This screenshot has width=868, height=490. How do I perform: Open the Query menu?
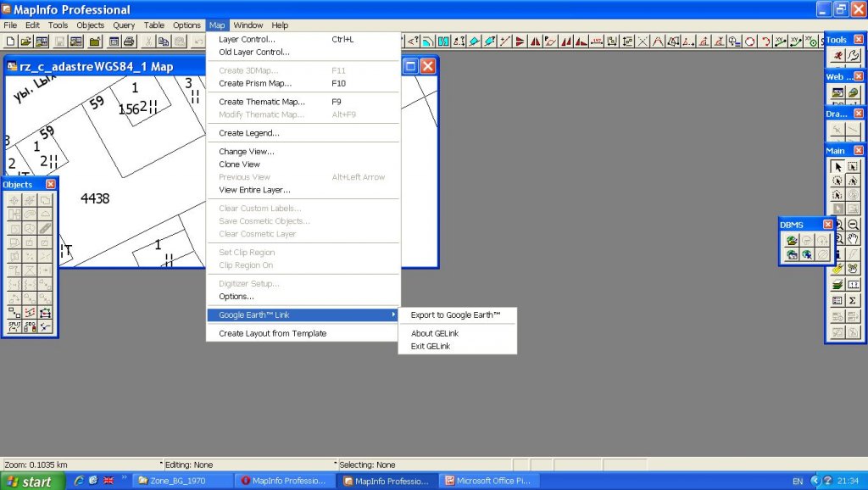[124, 25]
